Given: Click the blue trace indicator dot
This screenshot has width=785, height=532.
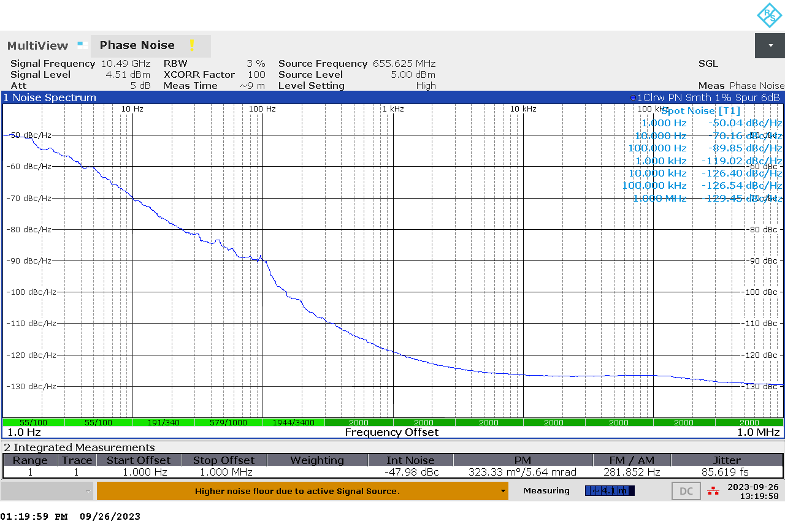Looking at the screenshot, I should (633, 98).
